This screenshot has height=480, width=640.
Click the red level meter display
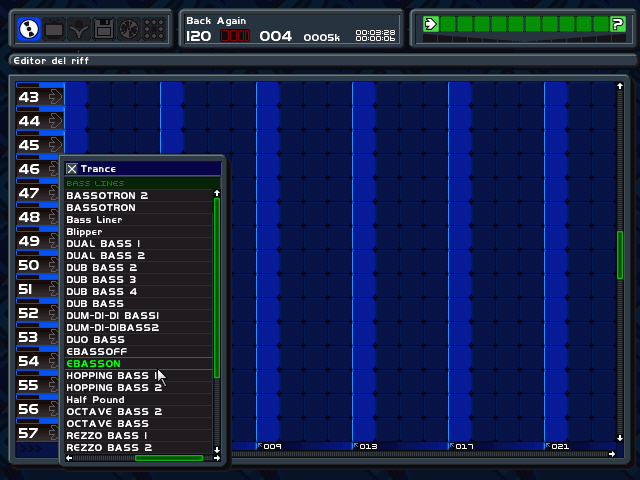pyautogui.click(x=235, y=36)
